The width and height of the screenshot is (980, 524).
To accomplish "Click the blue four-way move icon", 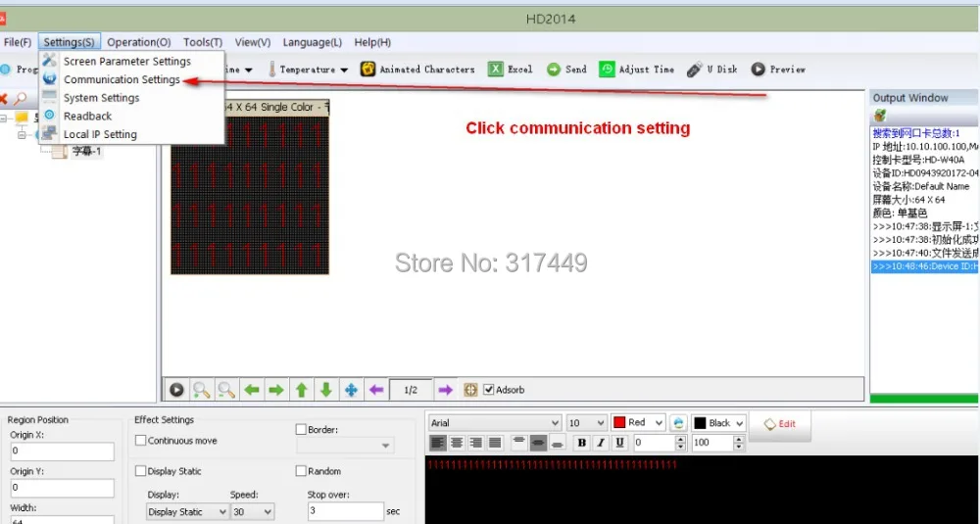I will [351, 390].
